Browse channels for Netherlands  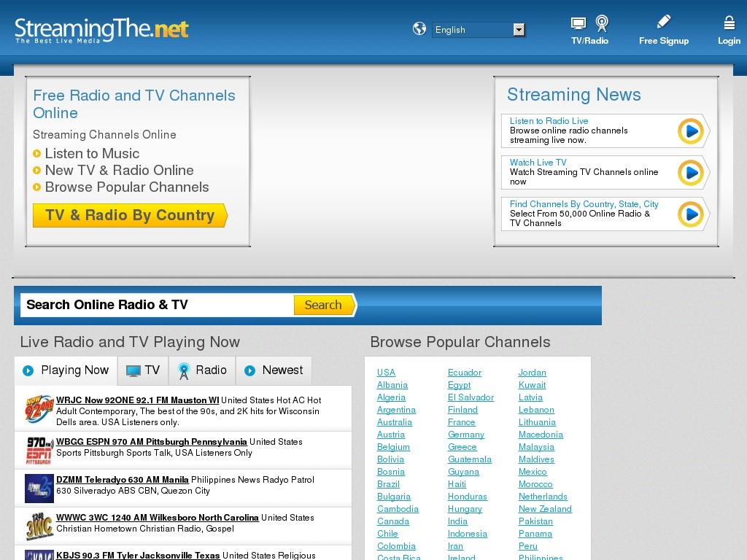coord(543,496)
